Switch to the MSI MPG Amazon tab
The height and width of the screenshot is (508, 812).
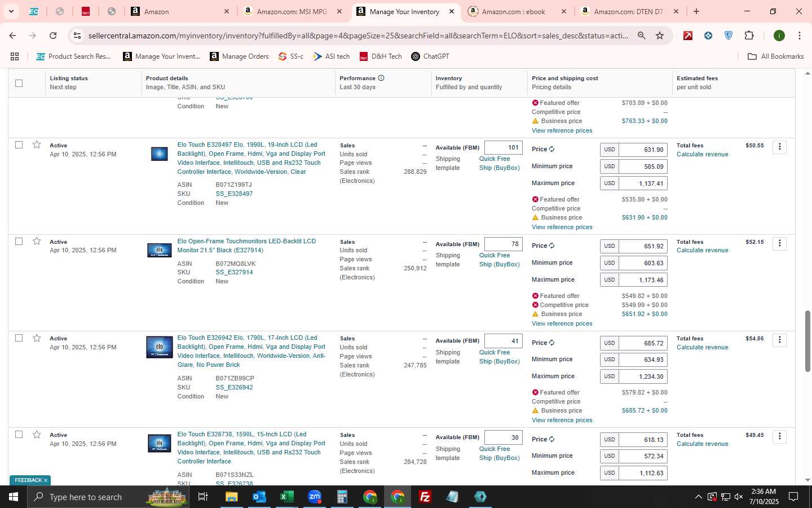(293, 11)
